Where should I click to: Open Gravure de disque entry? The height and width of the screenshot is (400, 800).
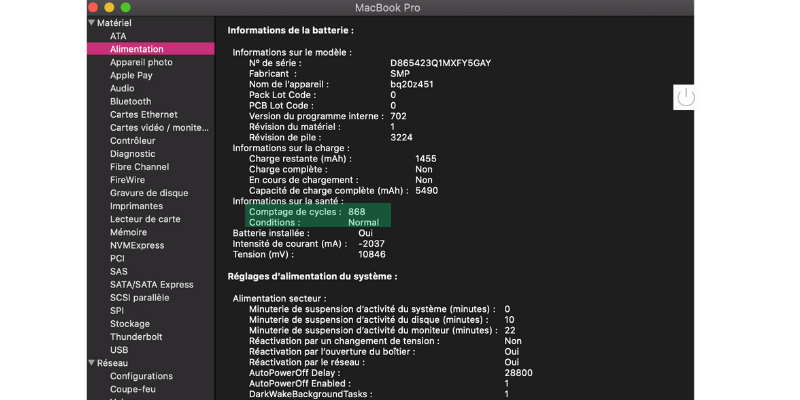tap(149, 193)
